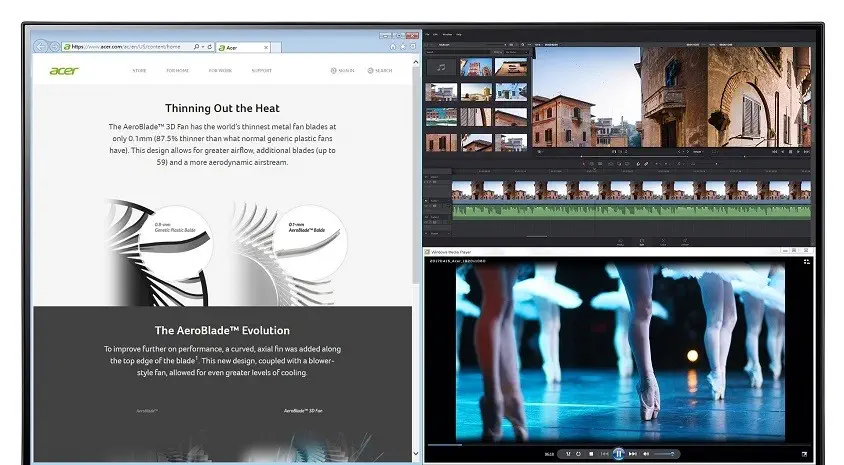This screenshot has height=465, width=844.
Task: Toggle repeat in Media Player
Action: (x=579, y=454)
